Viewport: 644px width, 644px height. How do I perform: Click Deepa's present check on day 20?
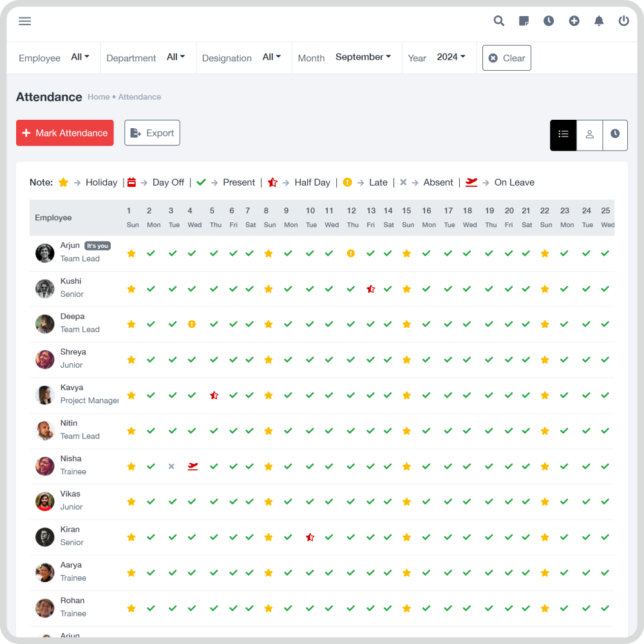coord(509,325)
